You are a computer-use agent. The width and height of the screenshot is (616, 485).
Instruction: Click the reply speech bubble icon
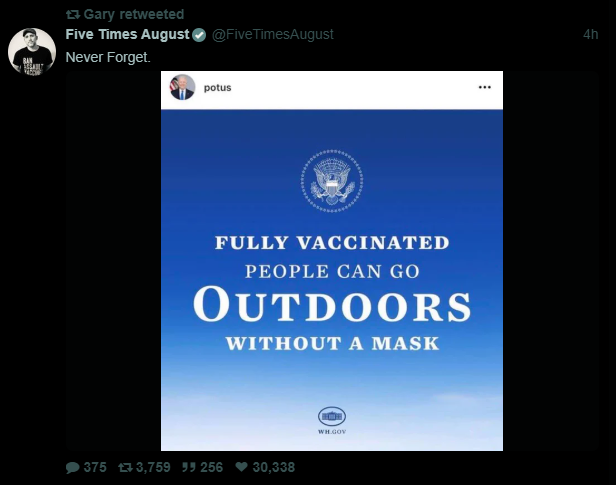[x=73, y=467]
